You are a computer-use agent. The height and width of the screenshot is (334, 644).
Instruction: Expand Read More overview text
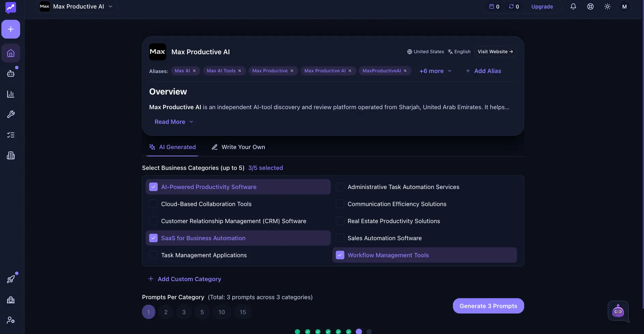[174, 122]
